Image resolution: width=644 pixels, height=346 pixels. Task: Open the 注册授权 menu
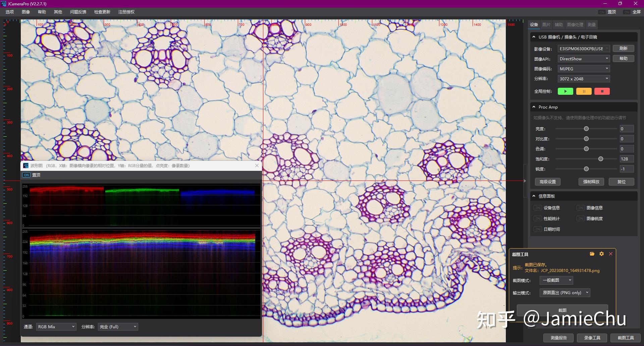click(126, 12)
